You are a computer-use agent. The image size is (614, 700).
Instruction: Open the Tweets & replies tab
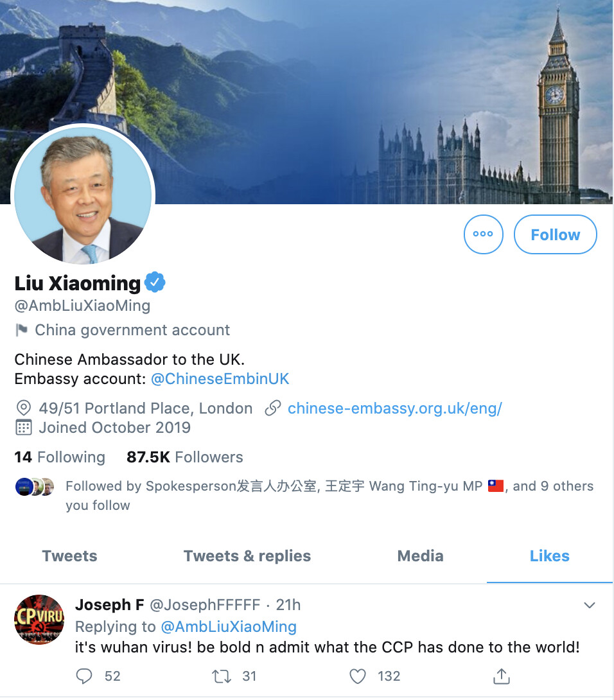coord(247,556)
